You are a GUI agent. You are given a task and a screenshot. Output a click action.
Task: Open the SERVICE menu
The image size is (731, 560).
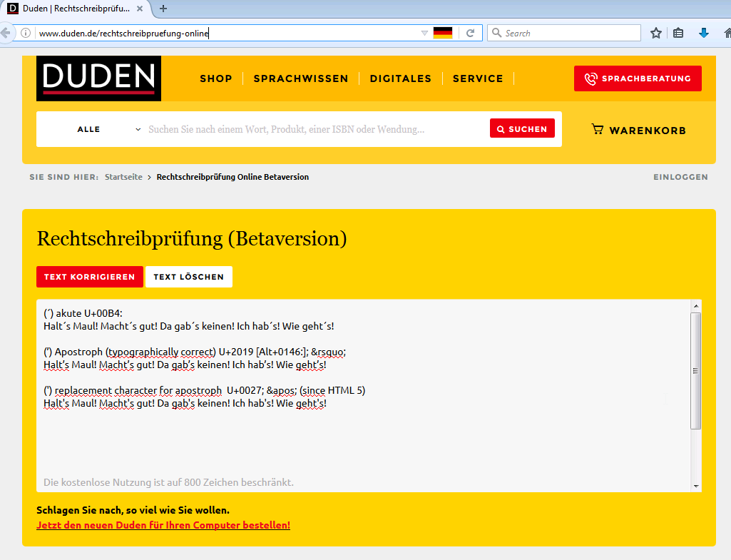(x=478, y=78)
